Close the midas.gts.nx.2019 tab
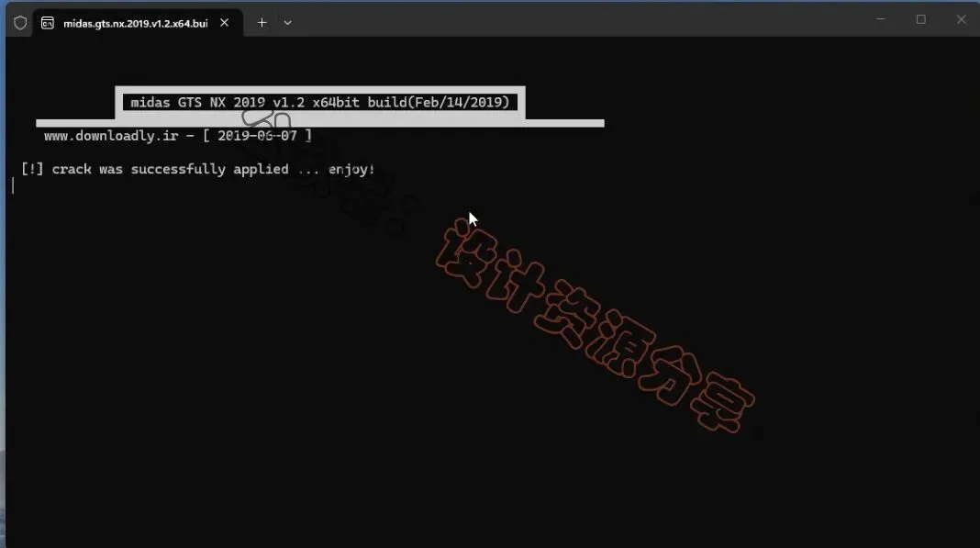Image resolution: width=980 pixels, height=548 pixels. pyautogui.click(x=225, y=23)
